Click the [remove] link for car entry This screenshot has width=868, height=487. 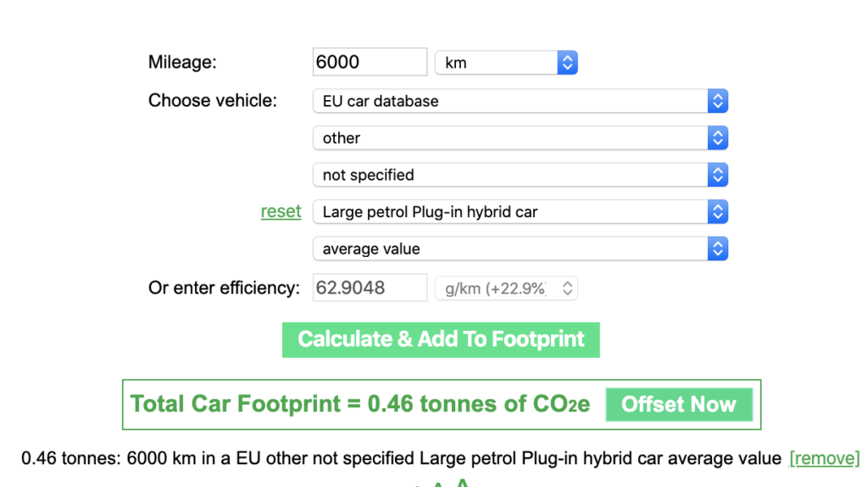click(824, 458)
